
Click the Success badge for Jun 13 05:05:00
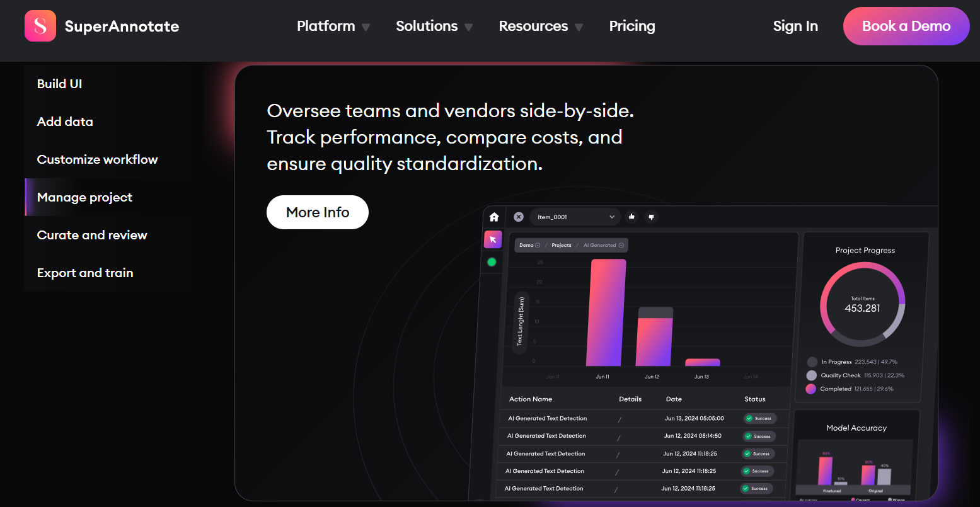coord(759,418)
